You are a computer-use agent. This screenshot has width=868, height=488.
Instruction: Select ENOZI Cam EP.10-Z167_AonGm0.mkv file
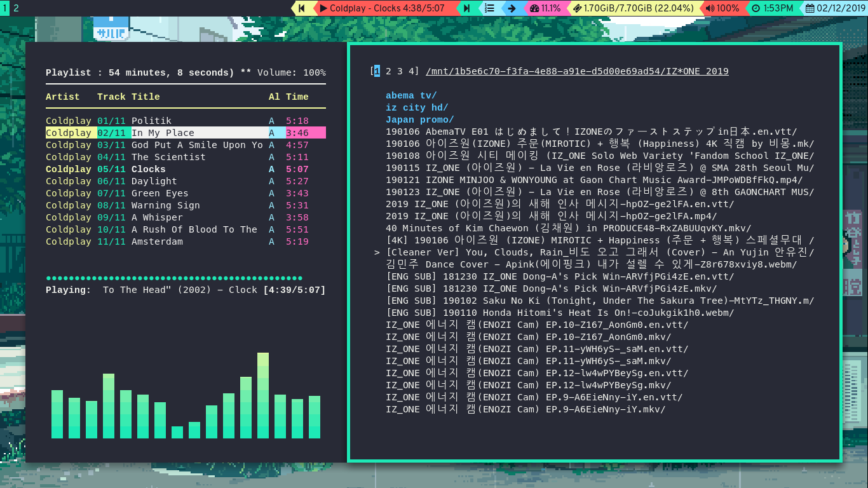click(x=528, y=337)
